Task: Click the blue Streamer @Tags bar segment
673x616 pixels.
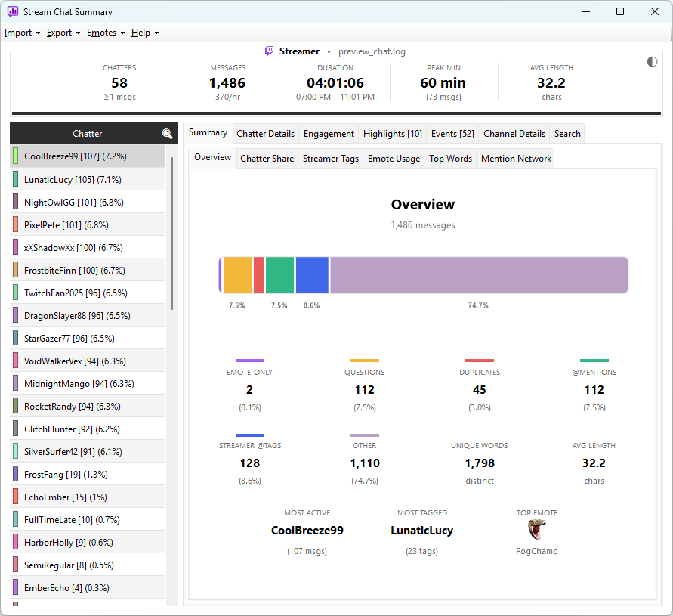Action: tap(312, 275)
